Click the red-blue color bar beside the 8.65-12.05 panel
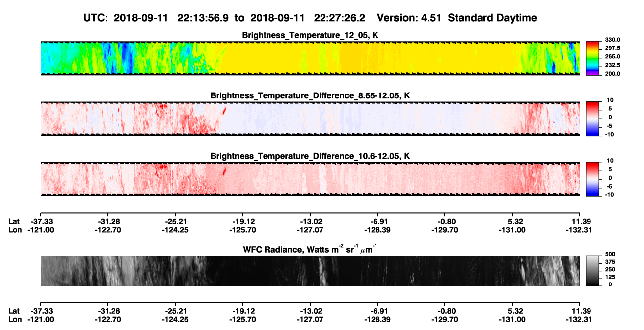644x330 pixels. click(592, 118)
